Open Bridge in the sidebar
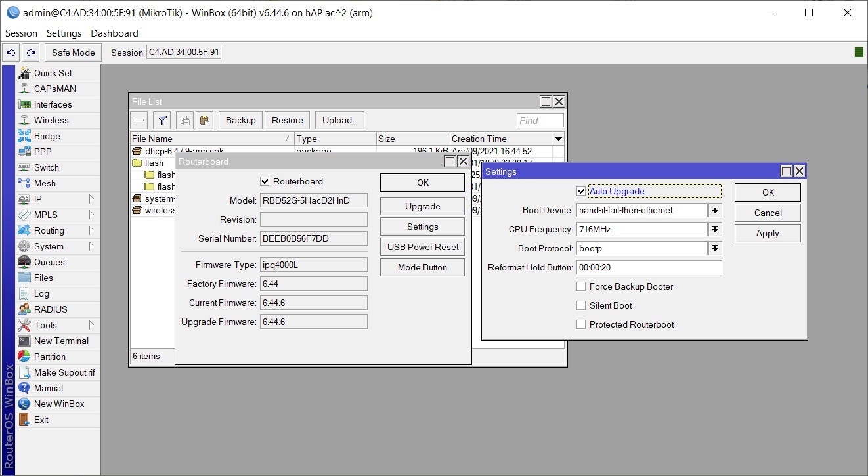This screenshot has height=476, width=868. pos(58,136)
